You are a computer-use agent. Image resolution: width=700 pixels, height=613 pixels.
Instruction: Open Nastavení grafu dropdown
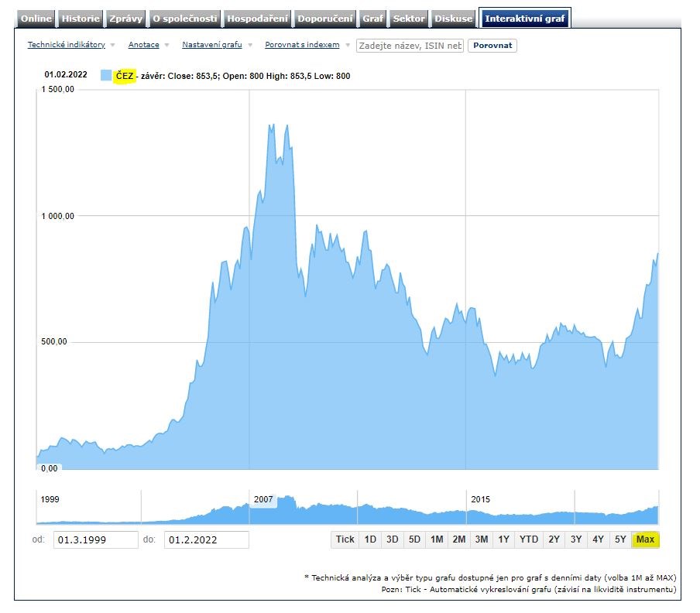click(212, 45)
